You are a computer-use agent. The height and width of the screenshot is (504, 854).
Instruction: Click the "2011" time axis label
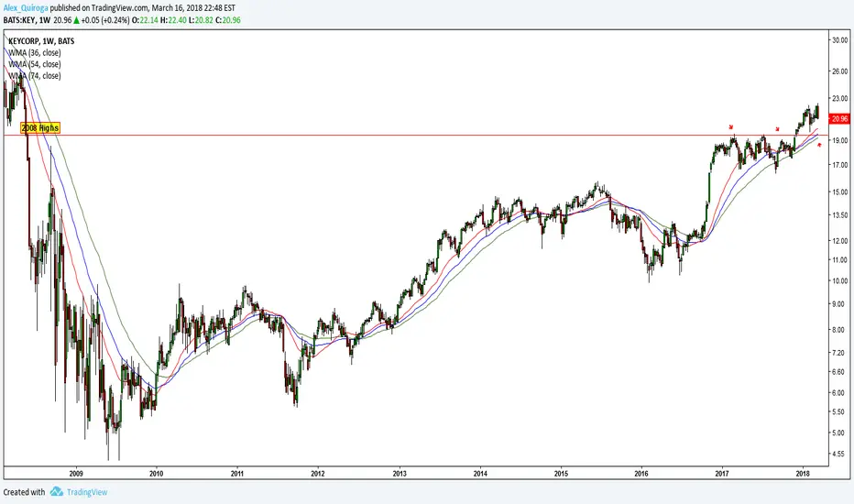(x=237, y=474)
